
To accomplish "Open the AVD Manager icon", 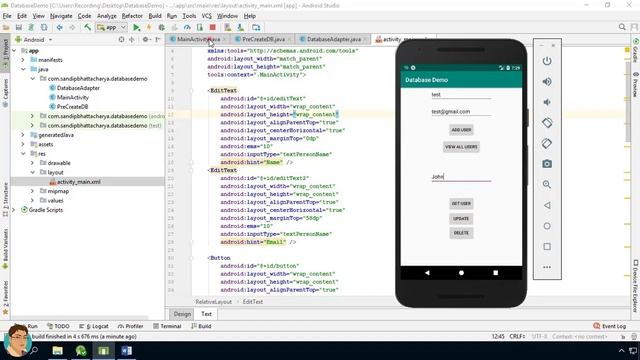I will click(228, 27).
